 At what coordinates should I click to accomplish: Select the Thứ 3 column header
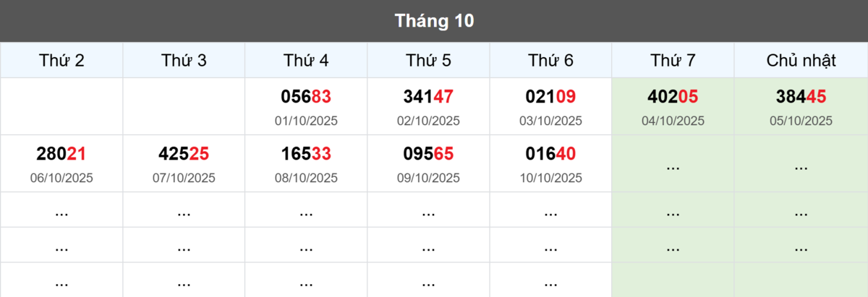tap(184, 61)
